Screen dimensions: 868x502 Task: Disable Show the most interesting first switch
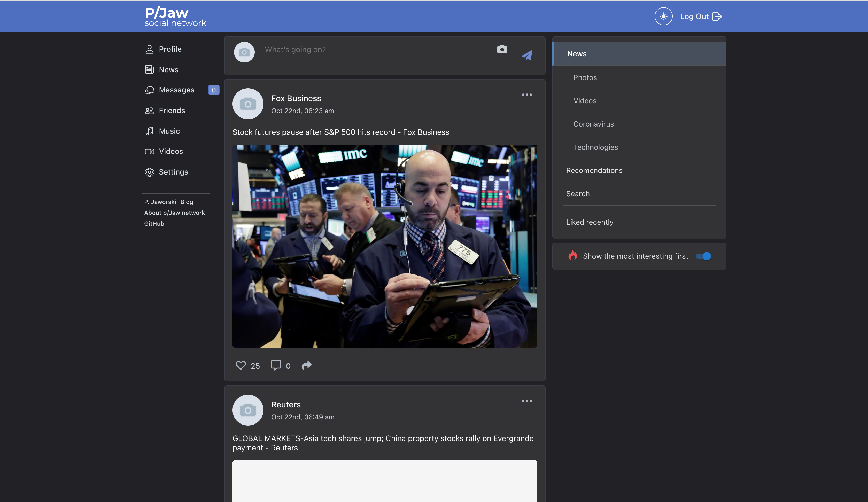click(x=703, y=256)
